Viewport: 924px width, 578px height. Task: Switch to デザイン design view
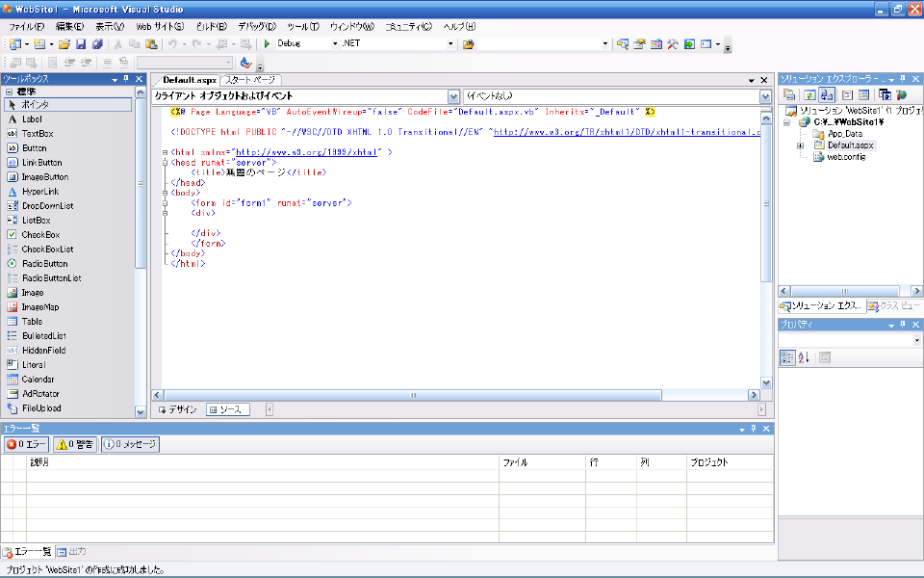[178, 409]
